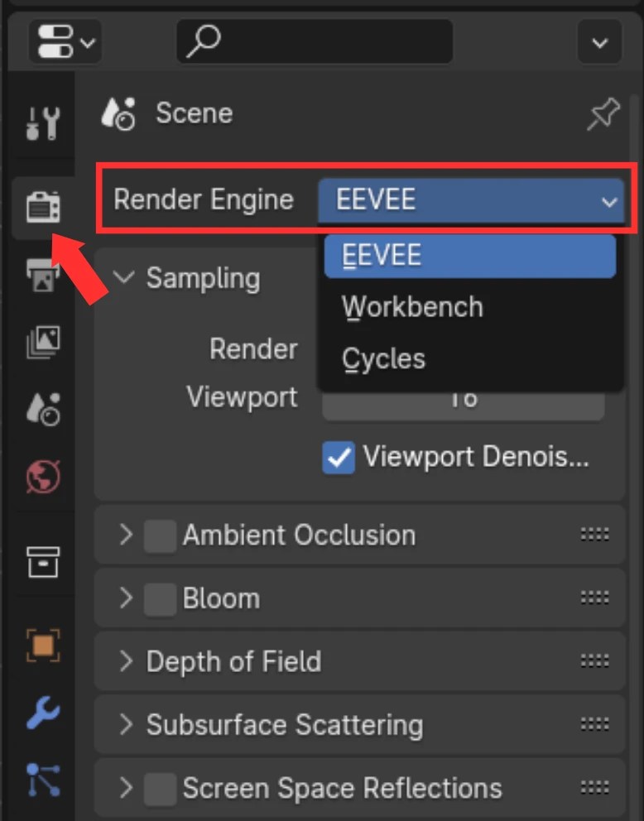Pin the Scene properties
This screenshot has height=821, width=644.
tap(603, 115)
